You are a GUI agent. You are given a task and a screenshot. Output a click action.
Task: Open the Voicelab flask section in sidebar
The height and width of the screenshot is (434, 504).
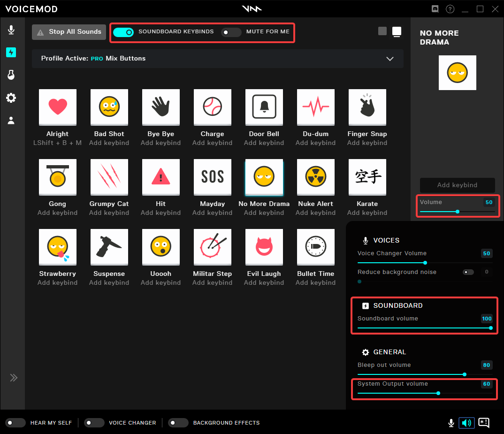point(11,75)
